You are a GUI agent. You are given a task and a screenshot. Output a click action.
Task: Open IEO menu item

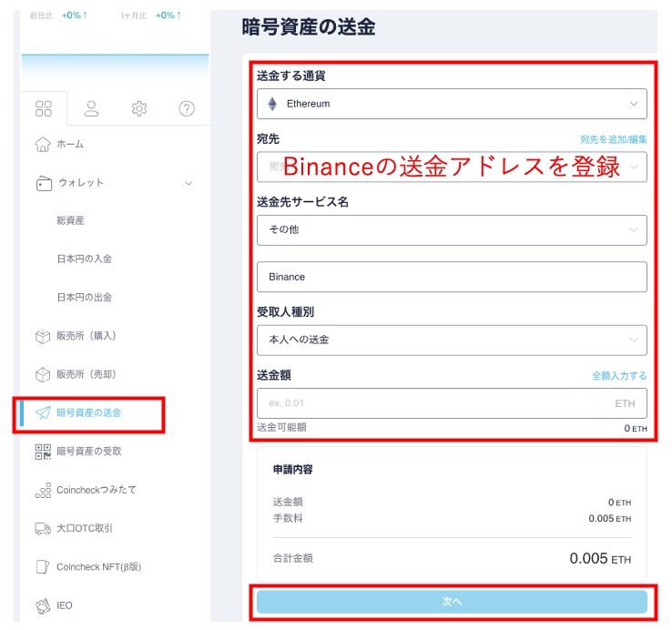point(65,605)
